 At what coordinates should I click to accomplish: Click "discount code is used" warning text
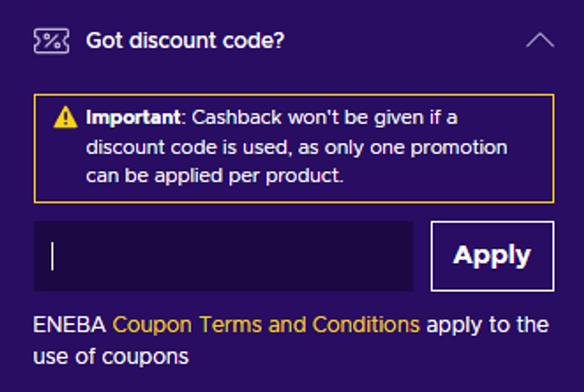[x=188, y=147]
